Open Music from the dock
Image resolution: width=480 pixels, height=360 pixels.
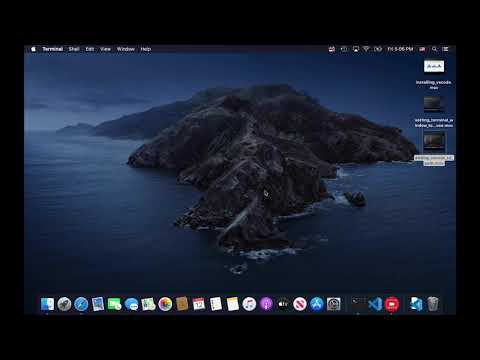point(249,304)
